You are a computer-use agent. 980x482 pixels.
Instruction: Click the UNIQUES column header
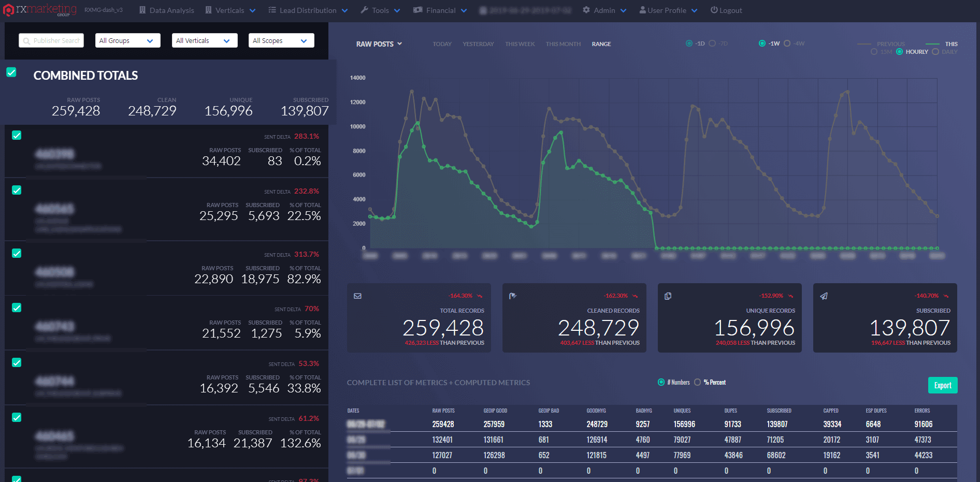point(682,411)
